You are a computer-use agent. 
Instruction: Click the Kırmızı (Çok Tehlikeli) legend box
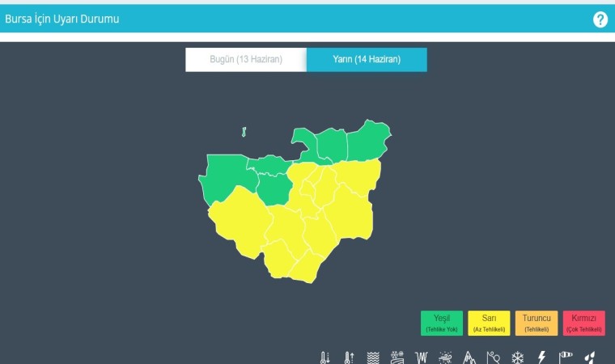583,324
